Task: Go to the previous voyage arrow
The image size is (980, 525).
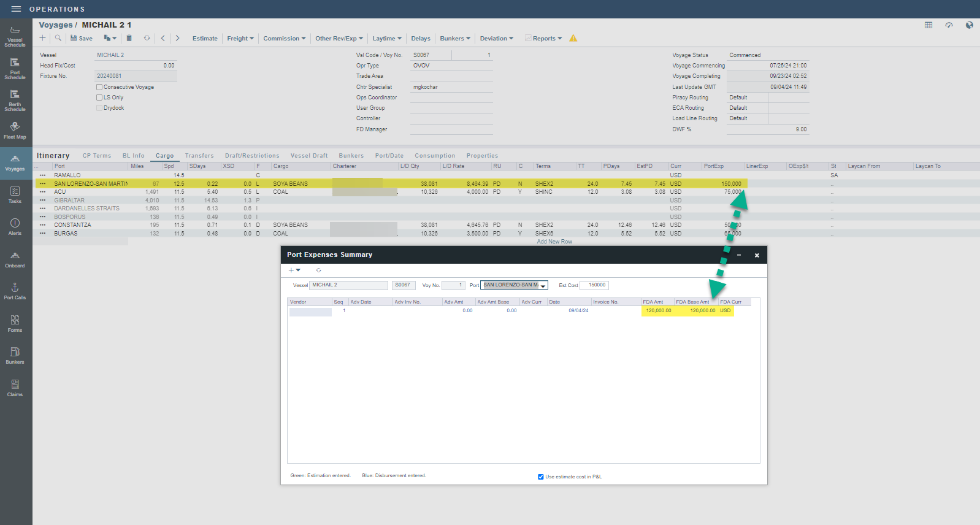Action: 163,38
